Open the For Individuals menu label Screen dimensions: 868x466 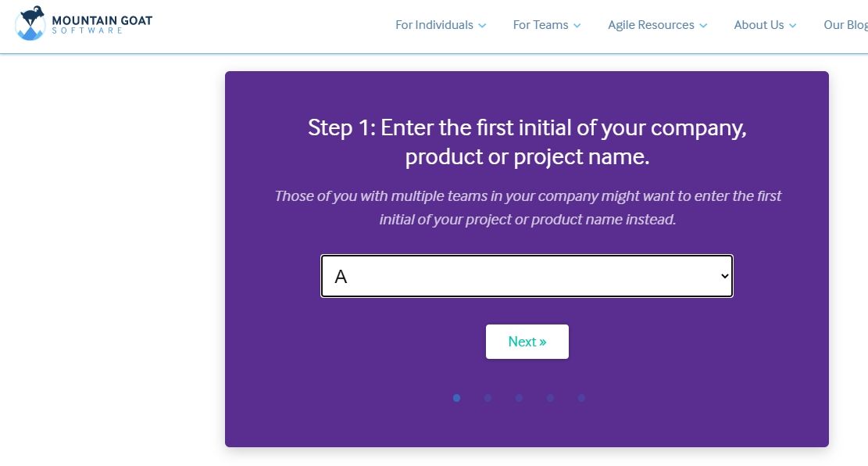[434, 25]
